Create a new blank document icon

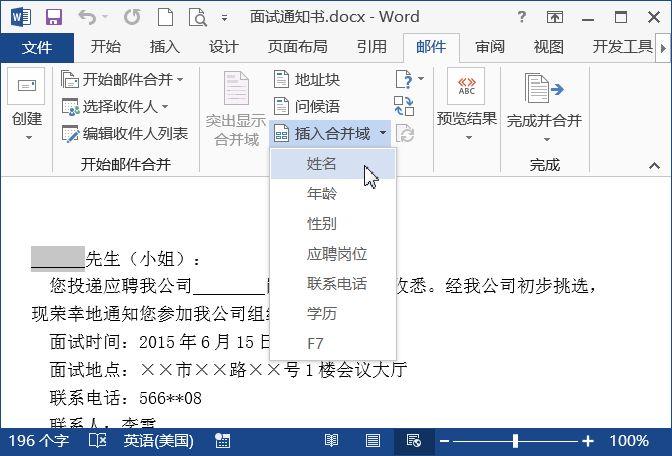coord(165,17)
